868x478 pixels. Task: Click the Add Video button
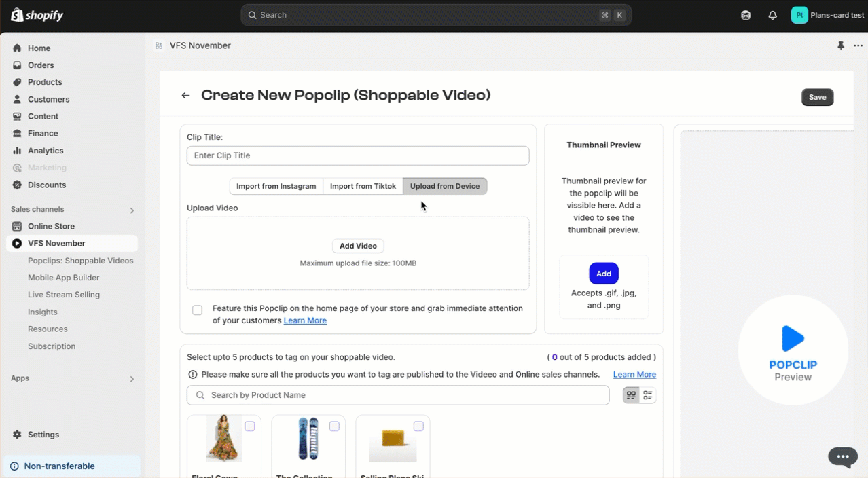358,246
